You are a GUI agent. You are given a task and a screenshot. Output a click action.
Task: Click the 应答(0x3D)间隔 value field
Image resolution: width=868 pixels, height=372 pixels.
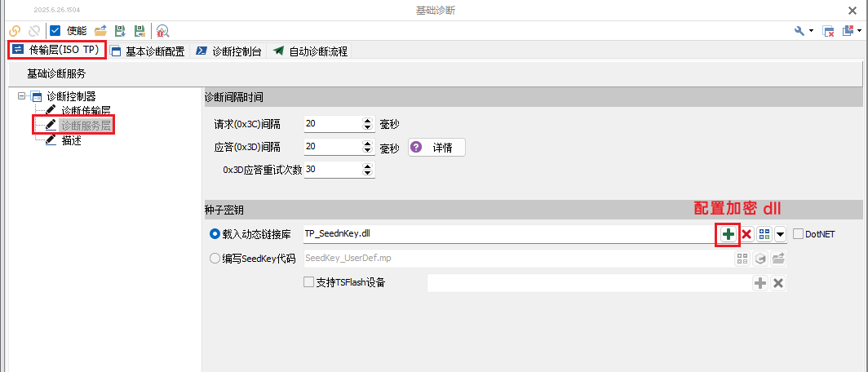click(x=331, y=147)
